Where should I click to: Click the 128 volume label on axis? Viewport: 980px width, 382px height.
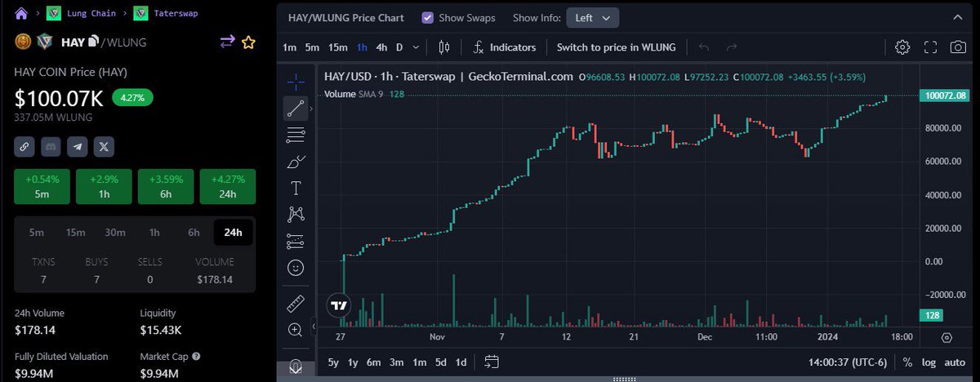(x=931, y=315)
